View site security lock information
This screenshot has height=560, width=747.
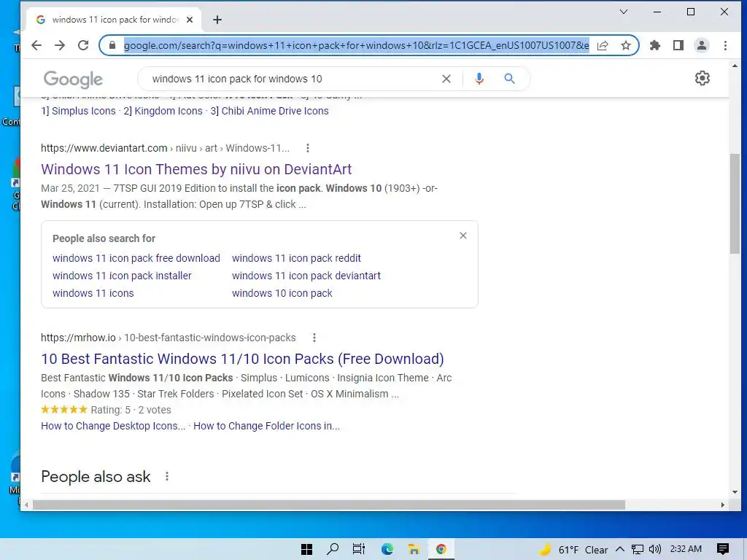tap(112, 45)
